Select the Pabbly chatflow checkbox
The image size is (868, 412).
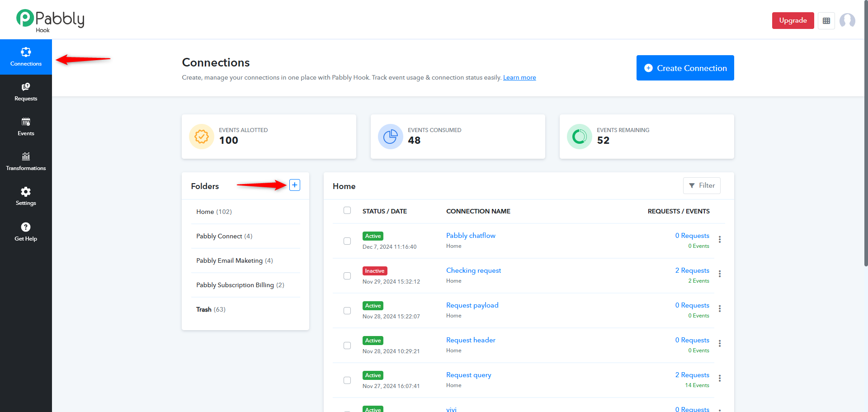[347, 241]
